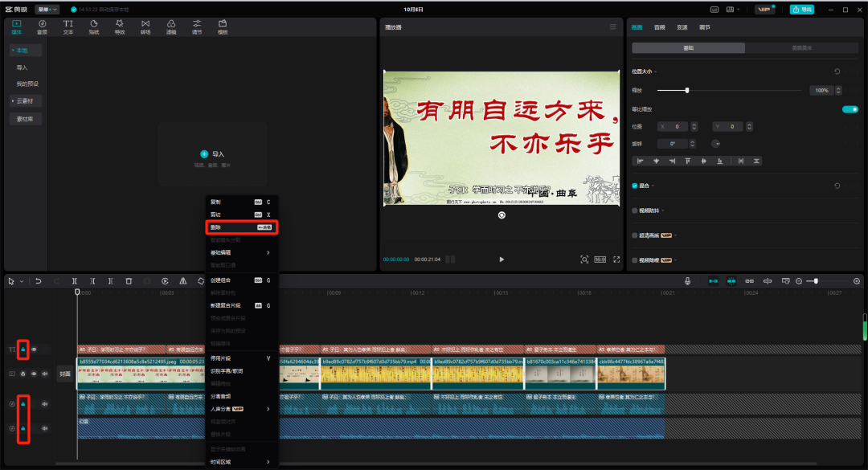Viewport: 868px width, 470px height.
Task: Switch to 美颜美体 sub-tab
Action: [x=801, y=48]
